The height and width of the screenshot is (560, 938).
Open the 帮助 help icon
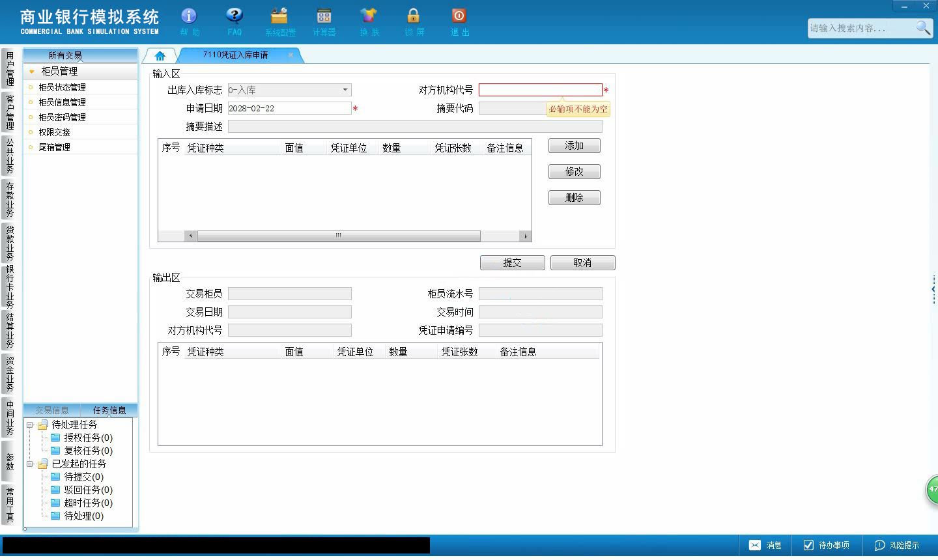(189, 21)
